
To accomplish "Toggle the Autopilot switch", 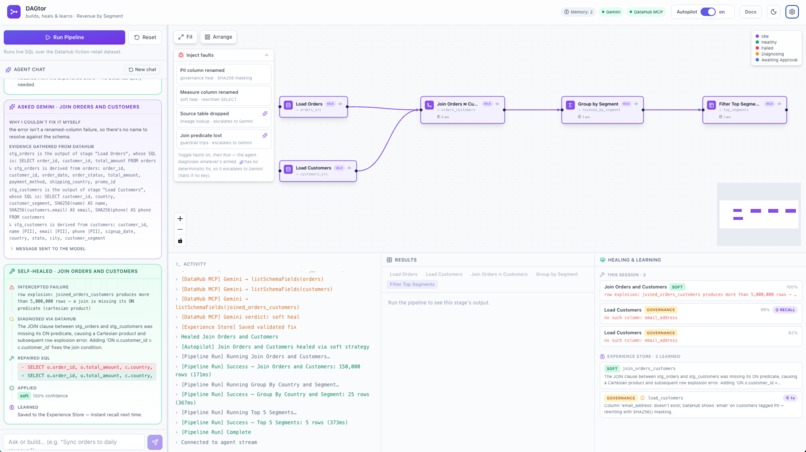I will click(x=708, y=12).
